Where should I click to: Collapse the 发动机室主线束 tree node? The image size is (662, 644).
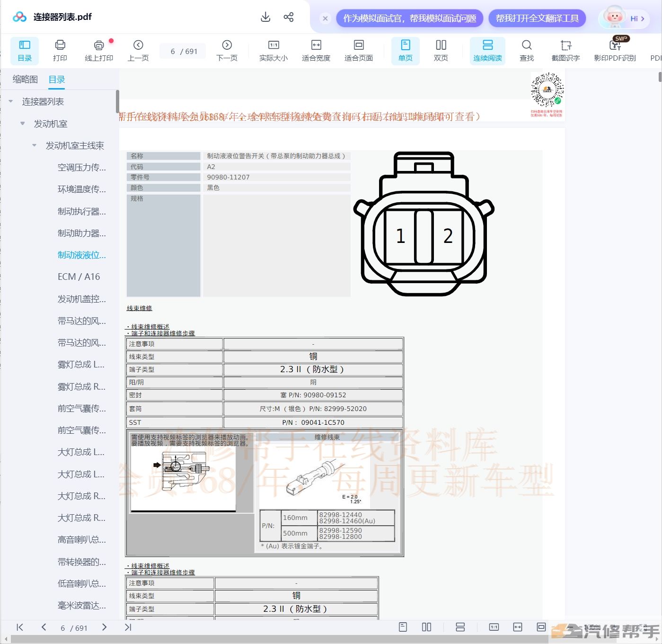(34, 145)
